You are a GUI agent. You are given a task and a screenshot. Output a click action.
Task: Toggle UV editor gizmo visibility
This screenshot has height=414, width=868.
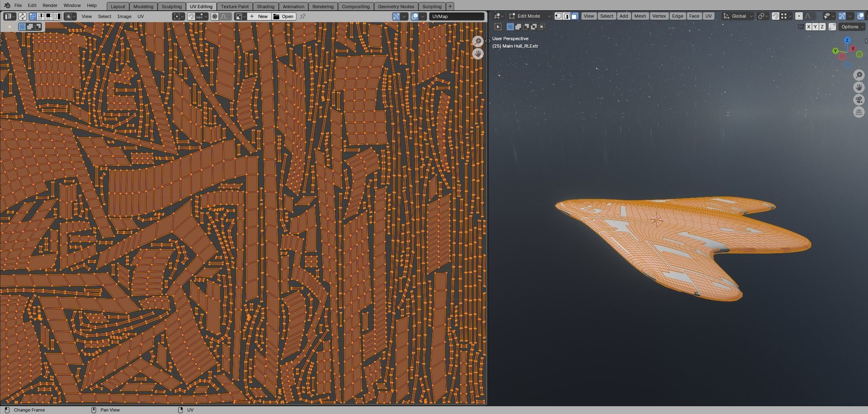[396, 16]
